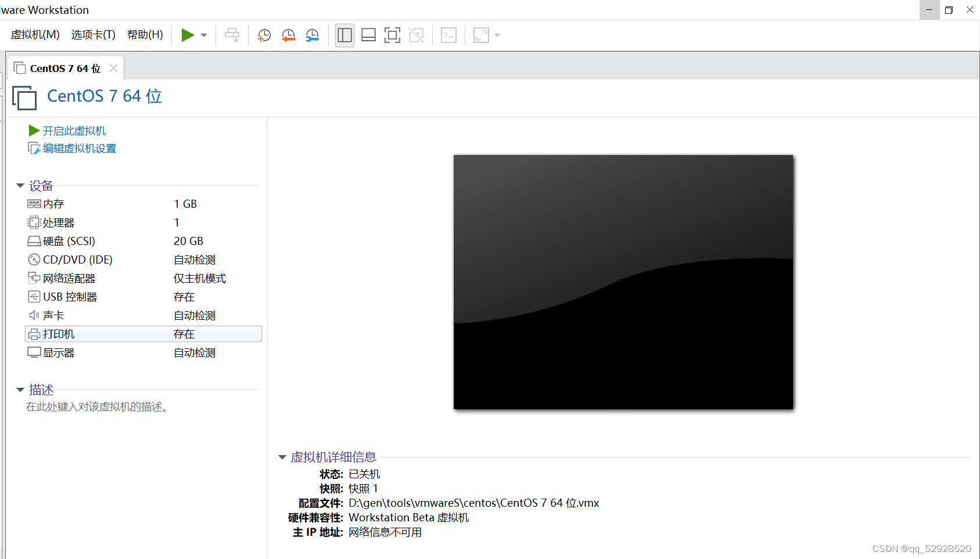Click the memory chip icon beside 内存
Image resolution: width=980 pixels, height=559 pixels.
[x=34, y=204]
